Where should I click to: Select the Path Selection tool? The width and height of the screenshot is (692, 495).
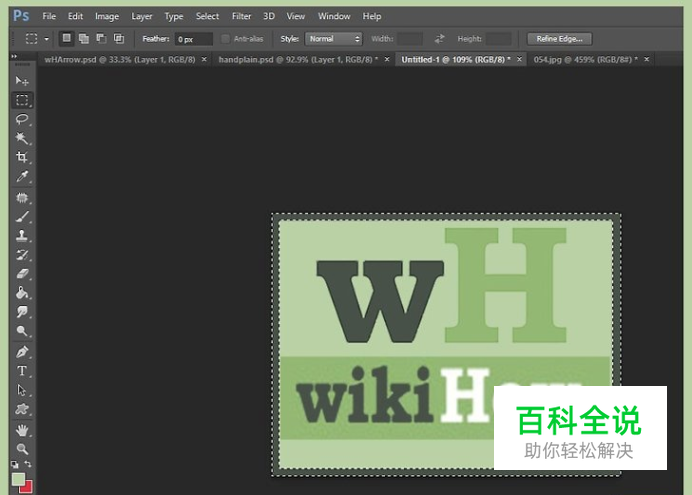[x=22, y=390]
